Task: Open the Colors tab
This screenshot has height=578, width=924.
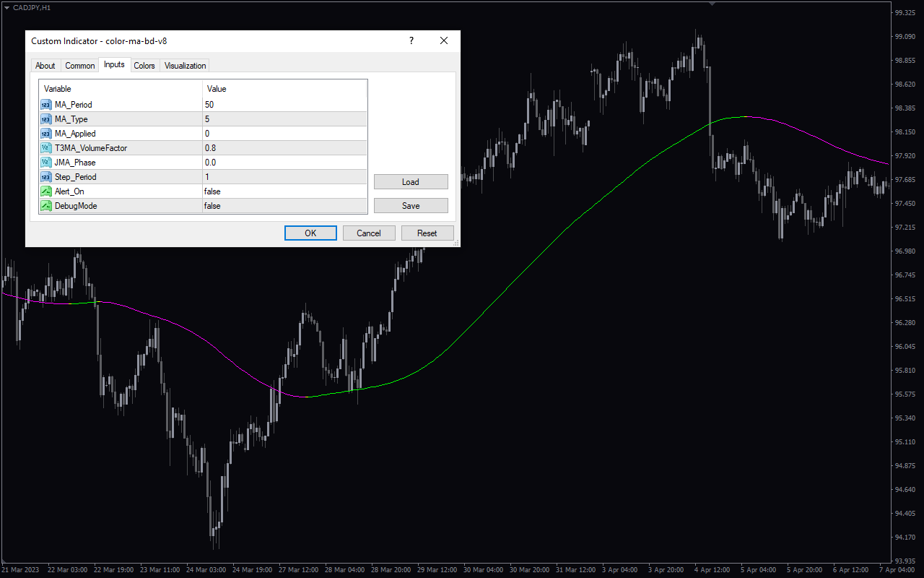Action: [144, 66]
